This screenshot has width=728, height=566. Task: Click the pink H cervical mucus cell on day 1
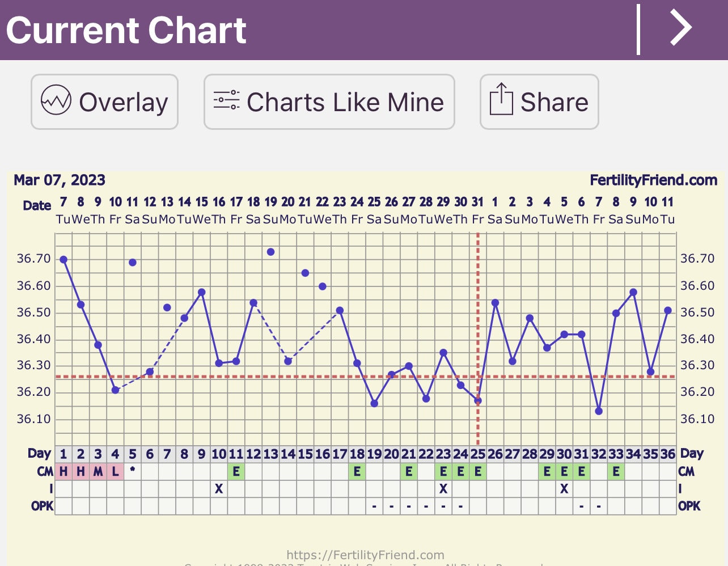pyautogui.click(x=64, y=471)
